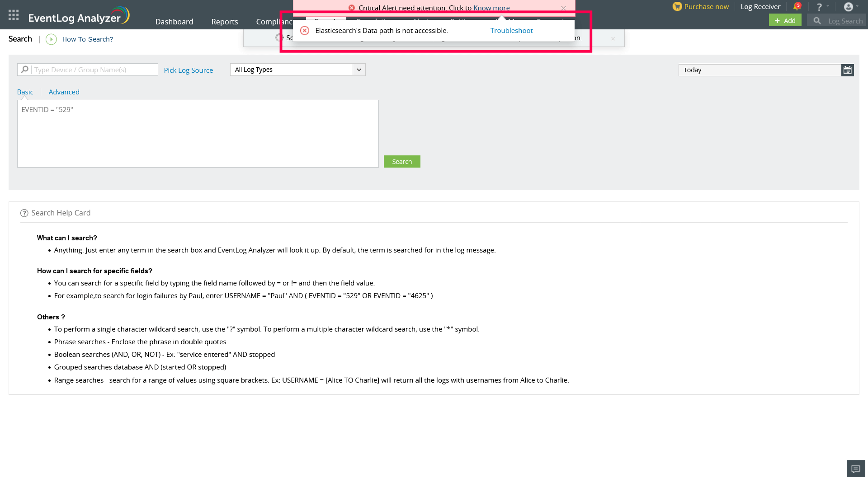
Task: Open the Today time range selector
Action: 759,70
